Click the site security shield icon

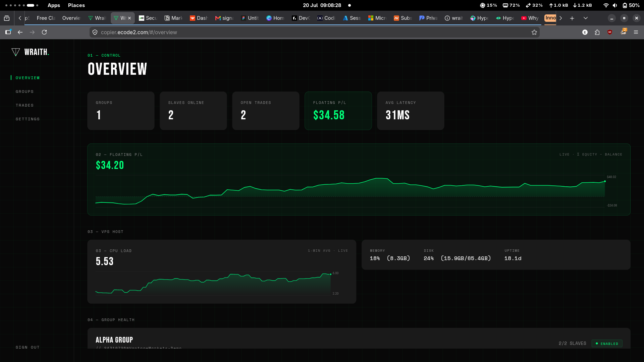pyautogui.click(x=95, y=32)
